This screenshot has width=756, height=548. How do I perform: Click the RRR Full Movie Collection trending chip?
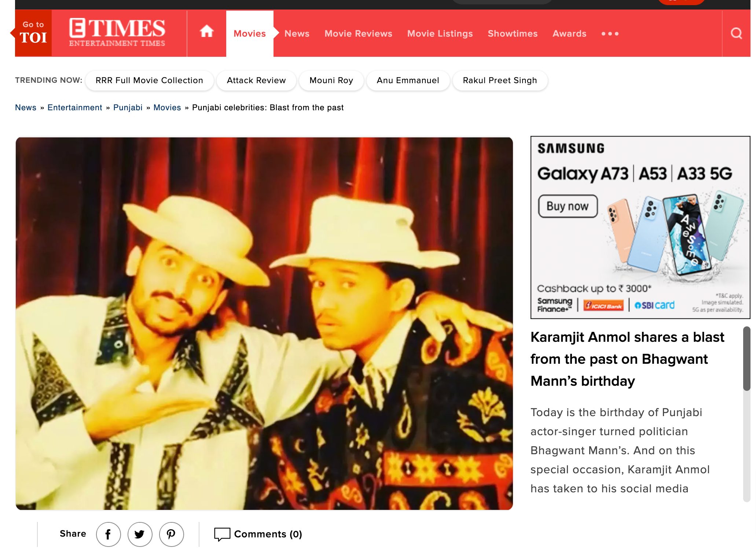(149, 80)
